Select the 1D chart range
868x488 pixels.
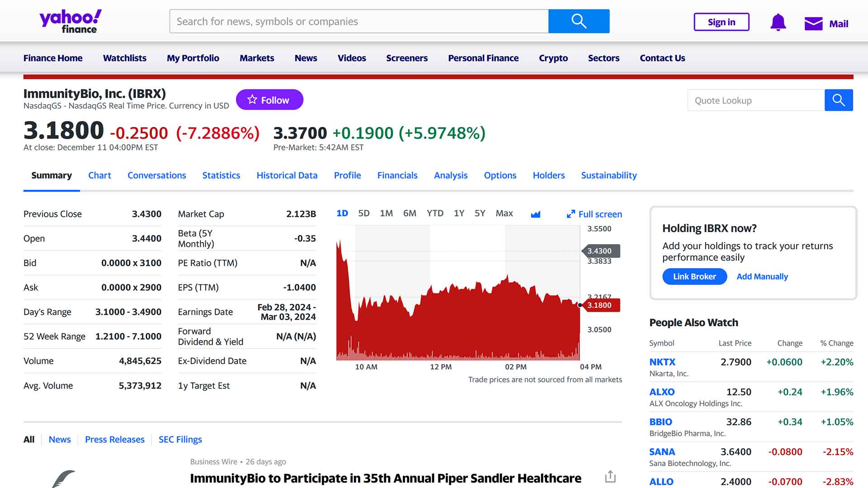point(342,213)
